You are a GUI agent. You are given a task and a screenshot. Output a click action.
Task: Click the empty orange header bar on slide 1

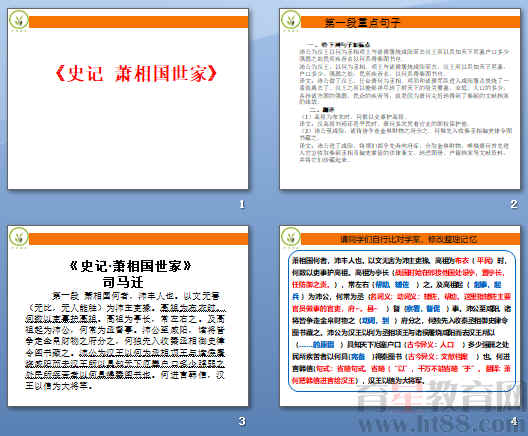pos(138,22)
